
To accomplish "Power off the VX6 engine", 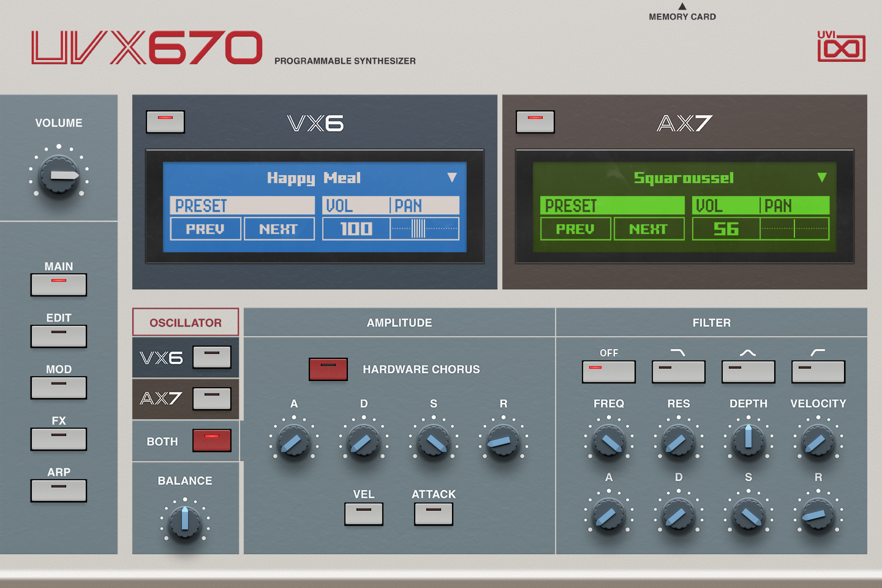I will tap(165, 122).
